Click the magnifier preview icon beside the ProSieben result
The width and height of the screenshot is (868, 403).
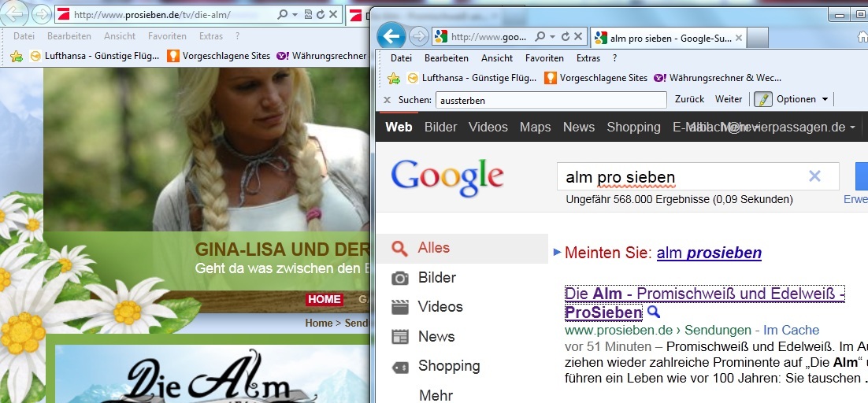[x=653, y=312]
